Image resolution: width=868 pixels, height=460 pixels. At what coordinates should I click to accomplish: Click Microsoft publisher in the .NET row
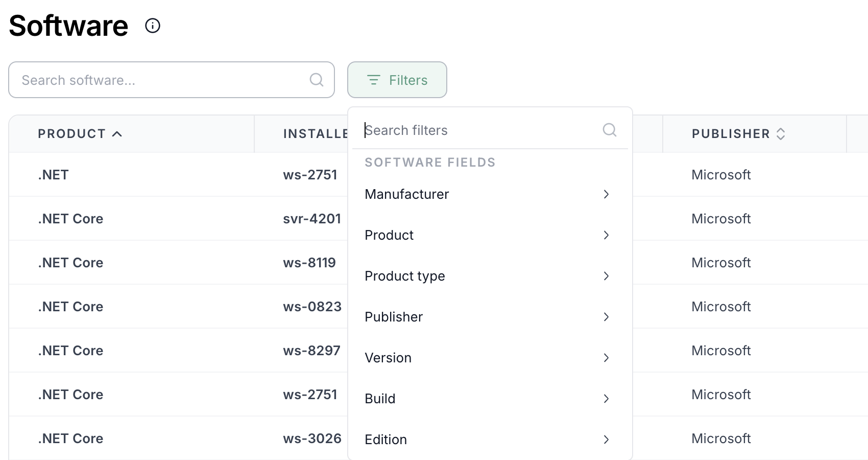721,175
